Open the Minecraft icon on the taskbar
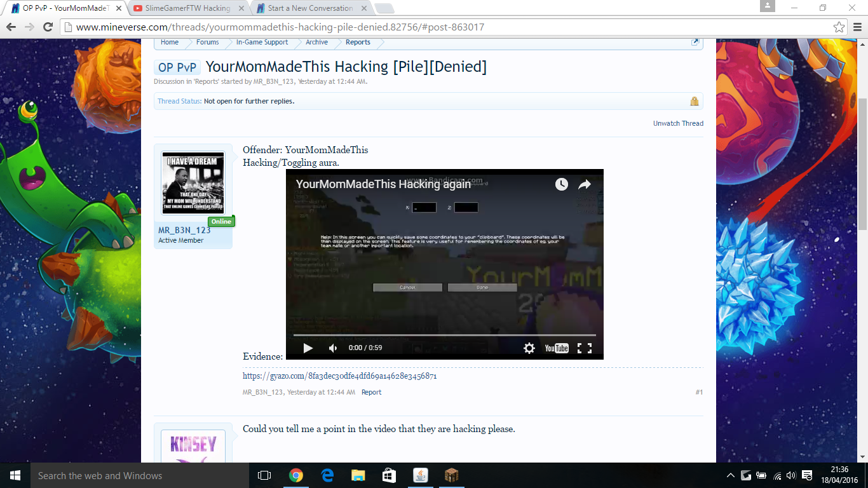868x488 pixels. [x=452, y=475]
